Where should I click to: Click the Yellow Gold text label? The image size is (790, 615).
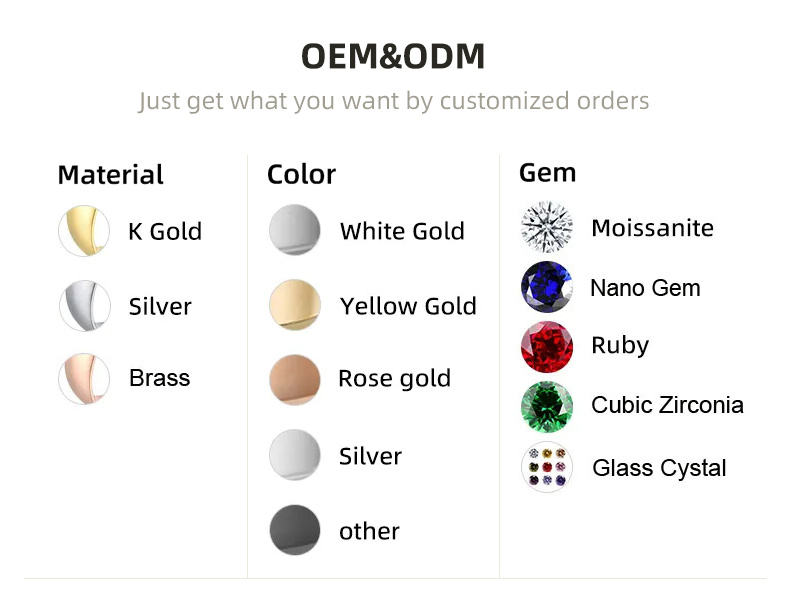[x=408, y=306]
